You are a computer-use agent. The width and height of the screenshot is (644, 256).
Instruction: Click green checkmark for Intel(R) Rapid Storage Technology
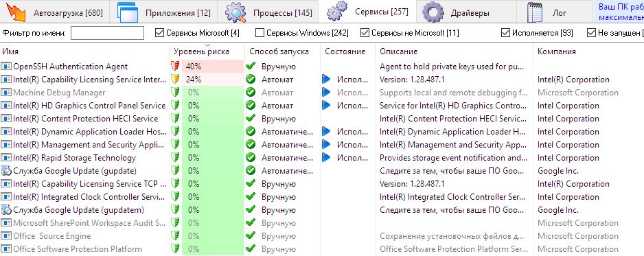[x=251, y=158]
